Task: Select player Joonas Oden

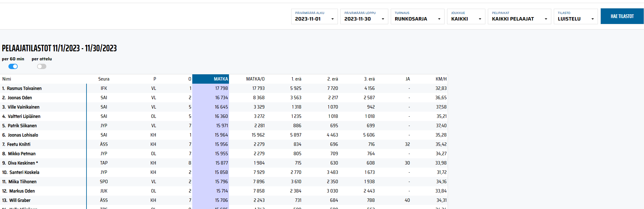Action: tap(20, 98)
